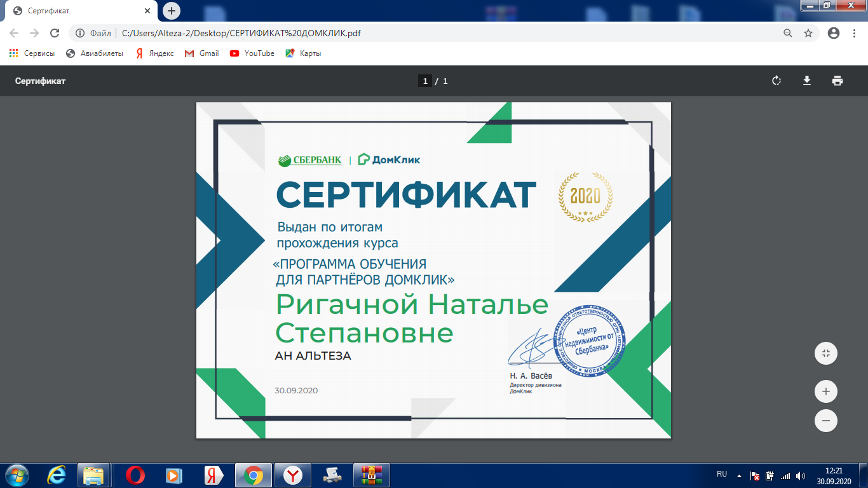Click the network signal tray icon
This screenshot has width=868, height=488.
point(785,475)
